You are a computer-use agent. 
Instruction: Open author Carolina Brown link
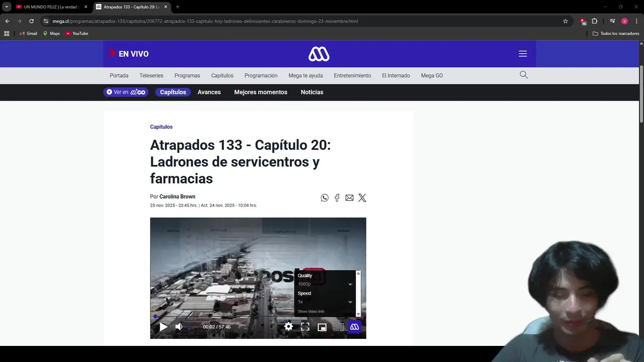pos(177,197)
